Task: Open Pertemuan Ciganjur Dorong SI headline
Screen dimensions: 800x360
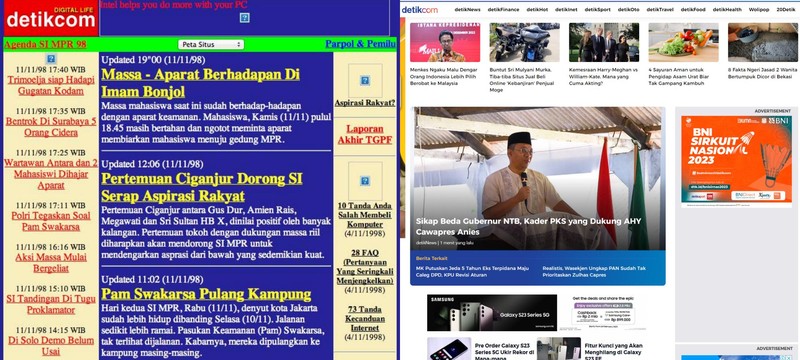Action: 202,188
